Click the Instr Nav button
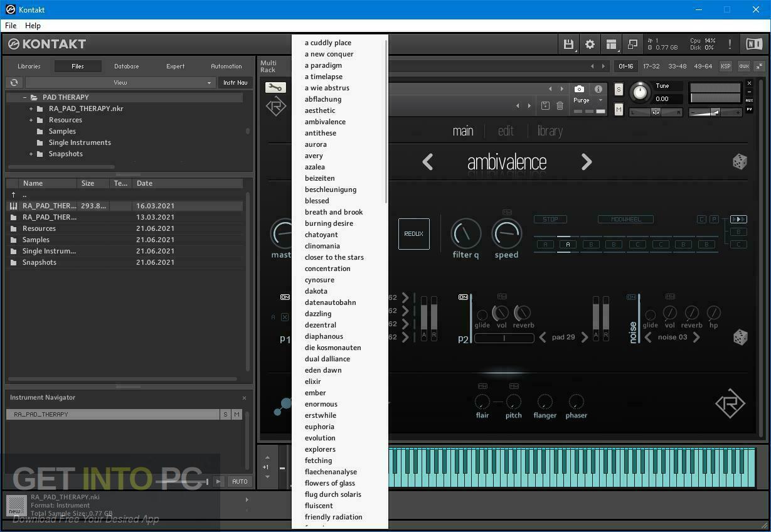771x532 pixels. coord(235,82)
